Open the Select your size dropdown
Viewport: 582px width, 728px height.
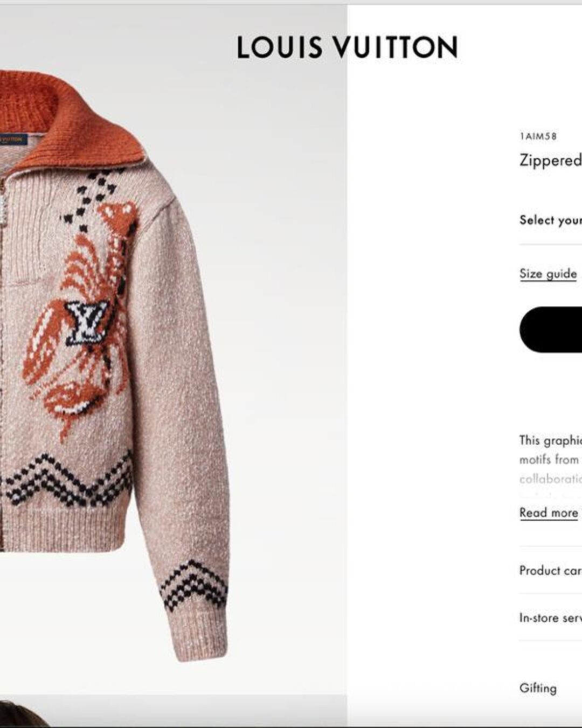[550, 220]
